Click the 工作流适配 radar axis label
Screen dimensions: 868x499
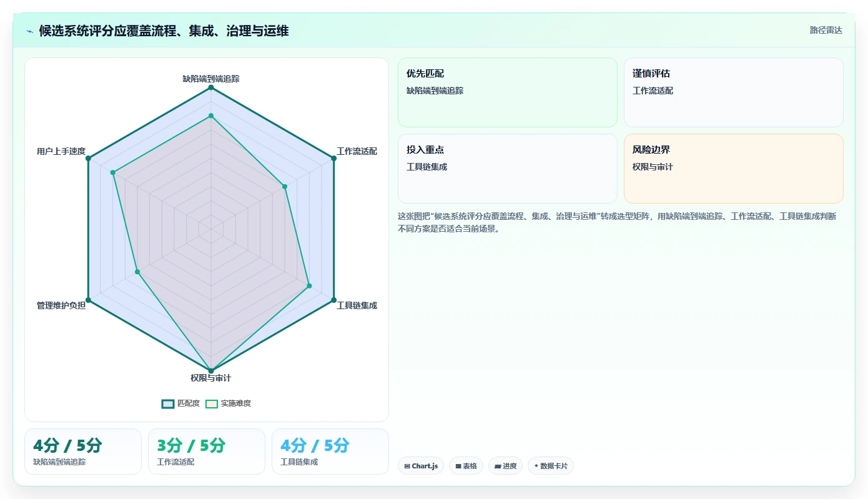coord(357,151)
